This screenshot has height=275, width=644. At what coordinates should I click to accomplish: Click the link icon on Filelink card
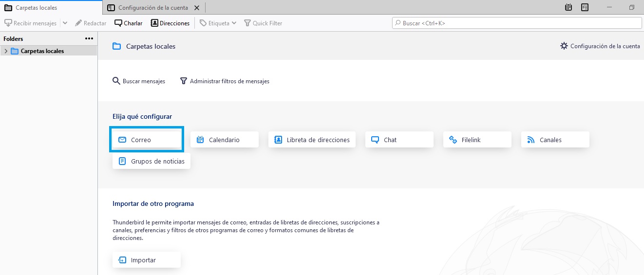[453, 140]
